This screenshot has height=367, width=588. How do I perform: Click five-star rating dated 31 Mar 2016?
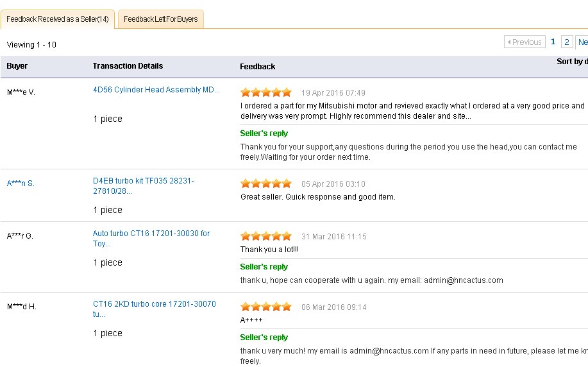pos(265,236)
